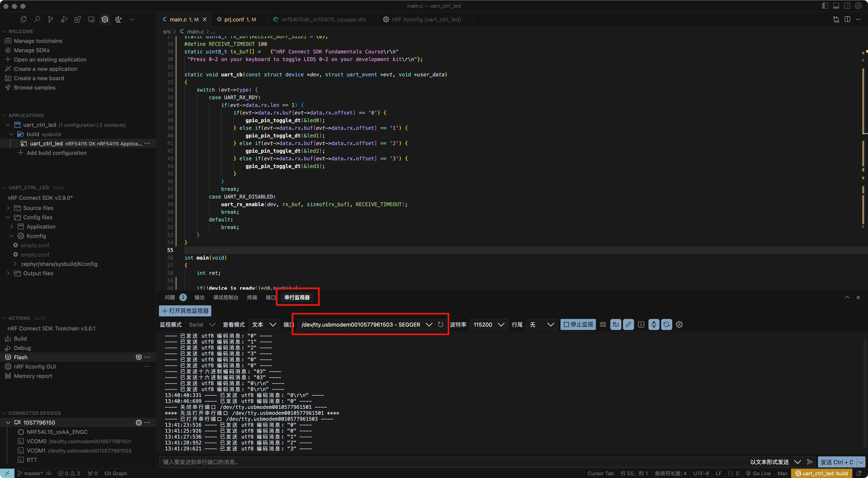Viewport: 868px width, 478px height.
Task: Toggle the line wrap abc icon
Action: click(x=616, y=325)
